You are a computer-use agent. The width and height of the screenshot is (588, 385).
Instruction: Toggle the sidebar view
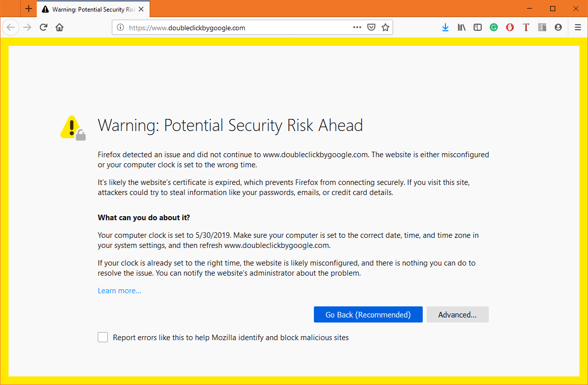477,27
